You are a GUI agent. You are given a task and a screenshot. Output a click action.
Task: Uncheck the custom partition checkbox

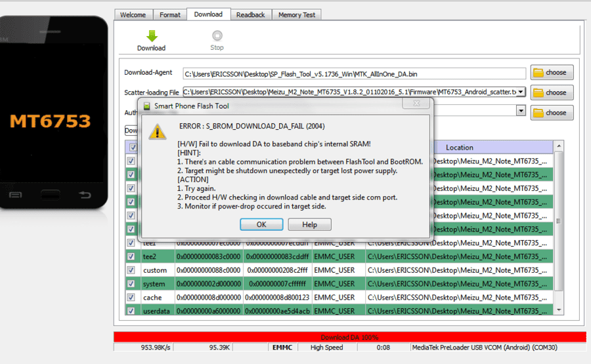tap(131, 270)
